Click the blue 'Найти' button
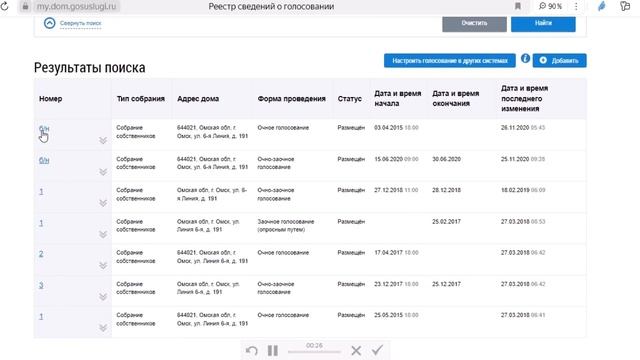Screen dimensions: 640x360 click(x=543, y=23)
